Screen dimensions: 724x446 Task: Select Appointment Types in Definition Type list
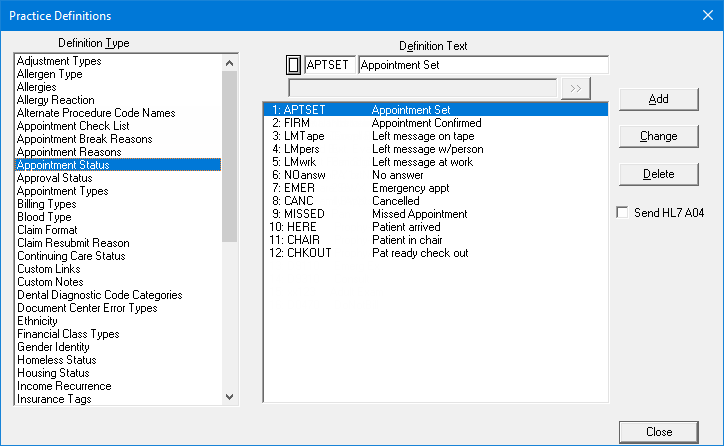coord(63,191)
